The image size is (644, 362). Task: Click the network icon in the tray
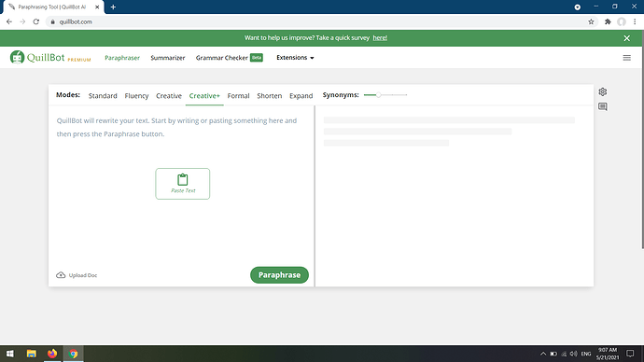pyautogui.click(x=564, y=354)
